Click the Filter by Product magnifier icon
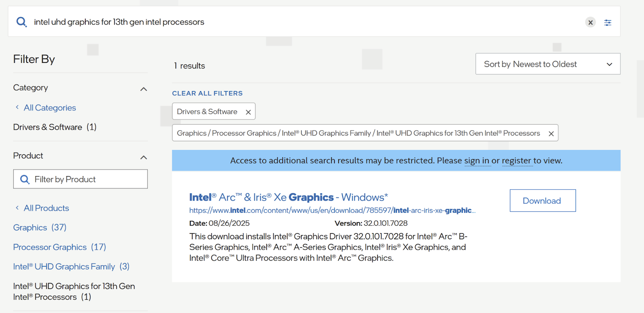Viewport: 644px width, 313px height. (25, 179)
